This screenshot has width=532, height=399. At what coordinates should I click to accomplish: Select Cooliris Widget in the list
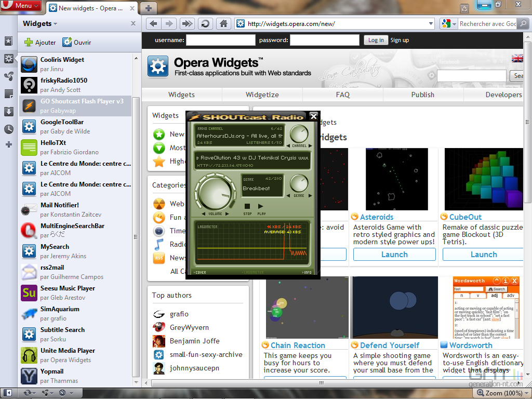(x=75, y=64)
